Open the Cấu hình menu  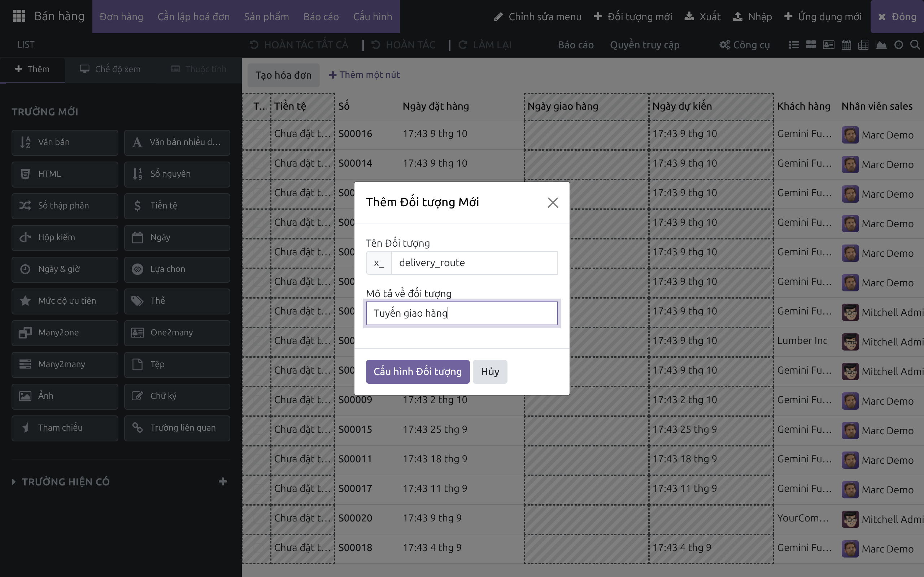click(372, 17)
